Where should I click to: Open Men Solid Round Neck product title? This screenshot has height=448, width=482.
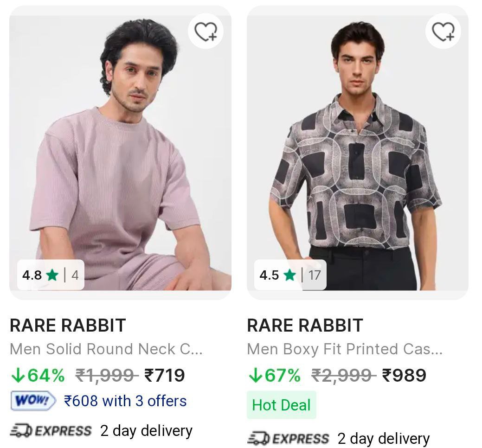(x=106, y=349)
